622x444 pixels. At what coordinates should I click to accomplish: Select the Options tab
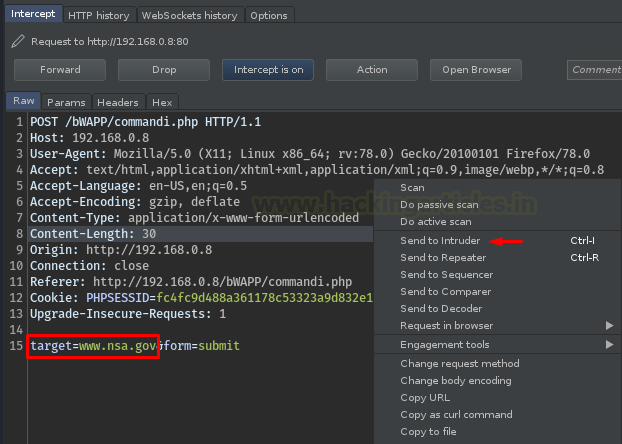point(268,16)
